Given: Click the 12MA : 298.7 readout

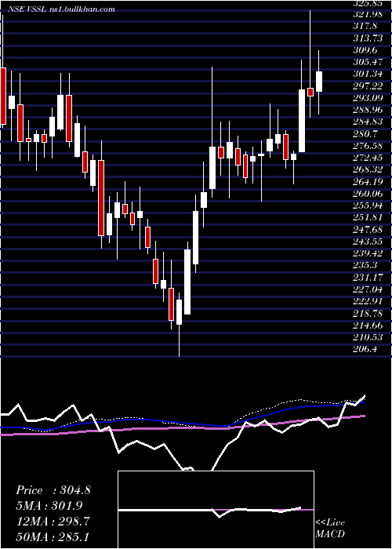Looking at the screenshot, I should point(53,522).
